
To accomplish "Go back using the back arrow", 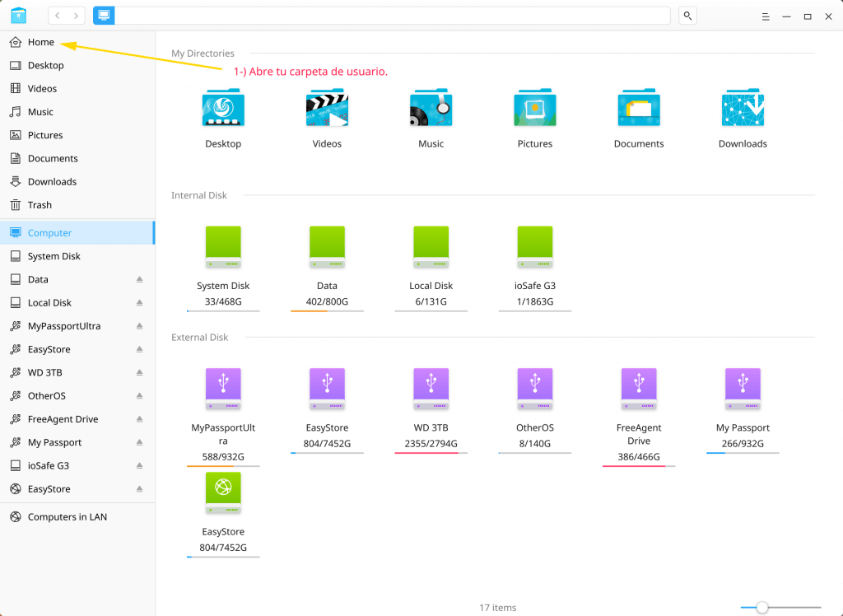I will (x=58, y=16).
